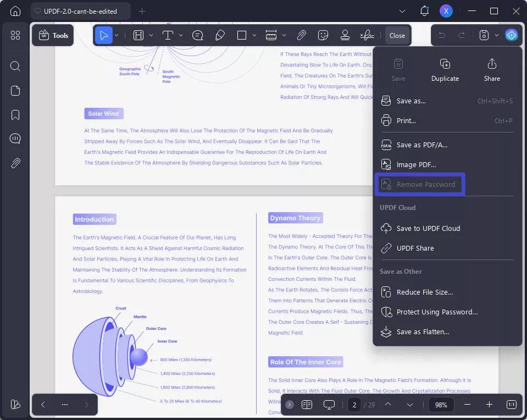The image size is (527, 420).
Task: Expand the rectangle shape dropdown arrow
Action: coord(254,35)
